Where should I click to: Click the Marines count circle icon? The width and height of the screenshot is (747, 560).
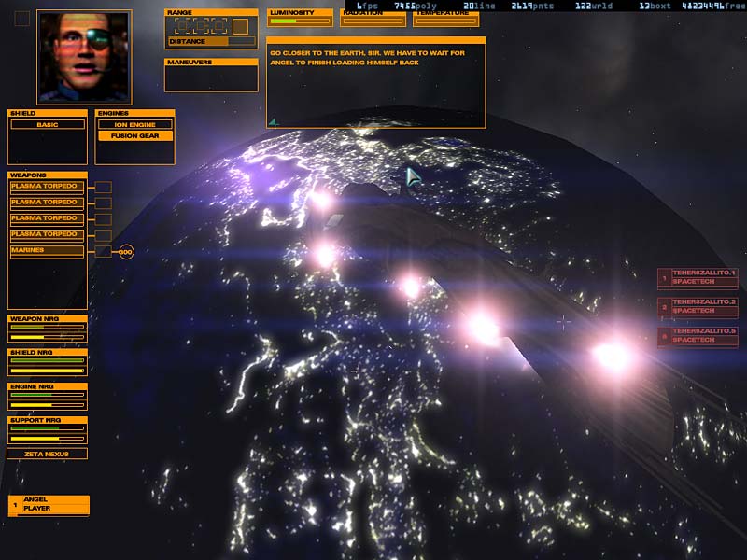click(126, 251)
